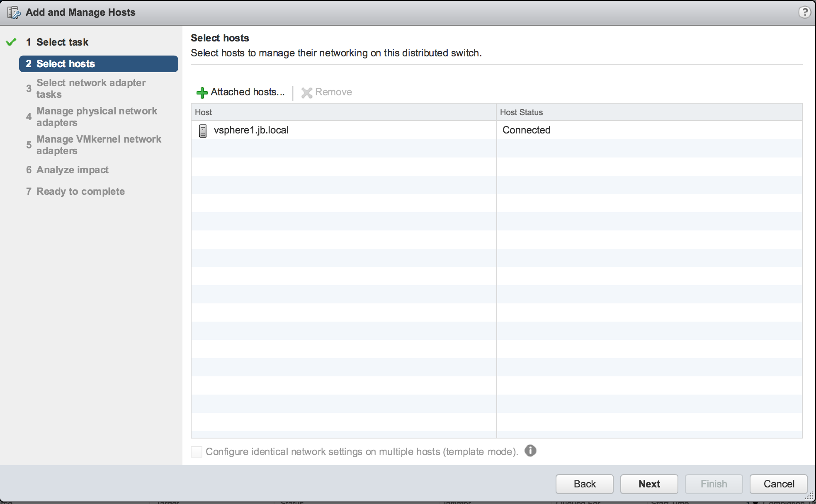
Task: Click the help question mark icon
Action: (x=804, y=12)
